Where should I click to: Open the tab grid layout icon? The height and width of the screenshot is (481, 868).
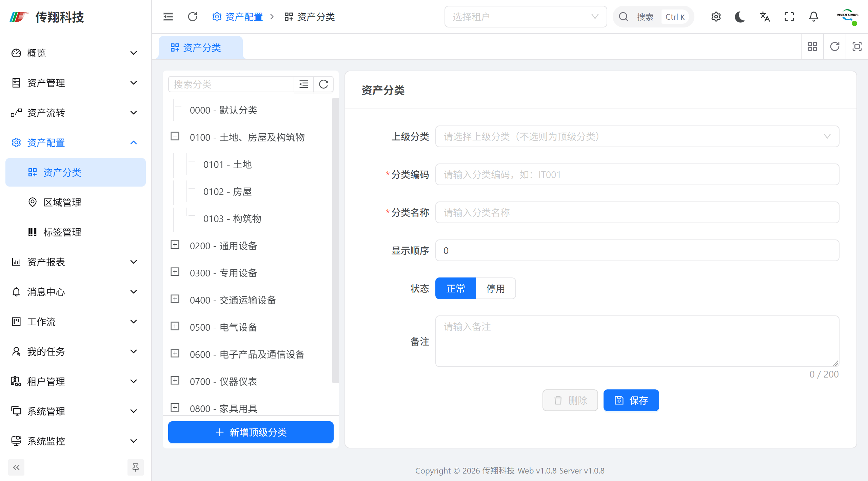(812, 47)
